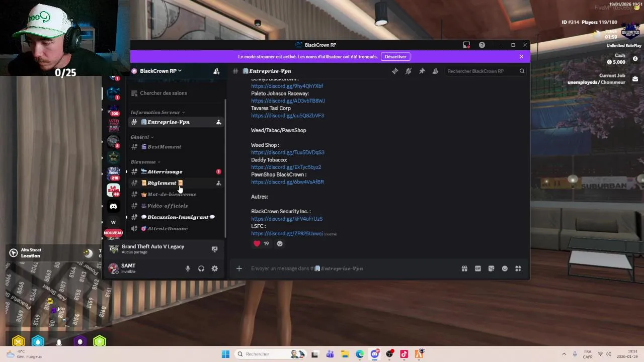
Task: Expand the BlackCrown RP server dropdown
Action: pos(160,71)
